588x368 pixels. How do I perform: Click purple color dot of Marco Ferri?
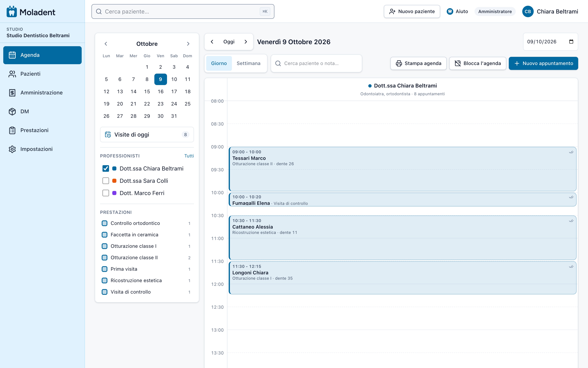pos(114,193)
